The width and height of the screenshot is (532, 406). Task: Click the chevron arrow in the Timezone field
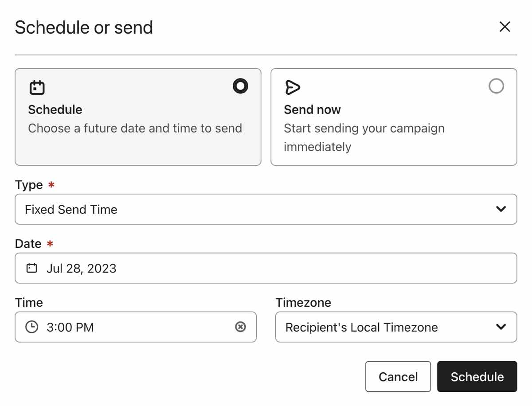[501, 327]
